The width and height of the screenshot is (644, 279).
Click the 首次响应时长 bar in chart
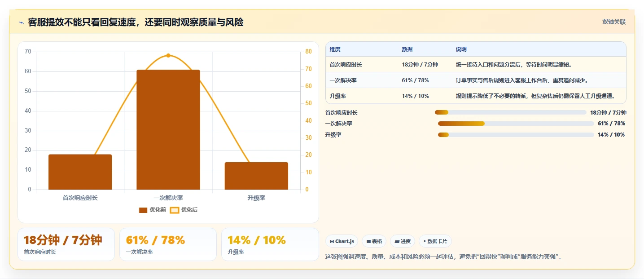click(x=80, y=172)
